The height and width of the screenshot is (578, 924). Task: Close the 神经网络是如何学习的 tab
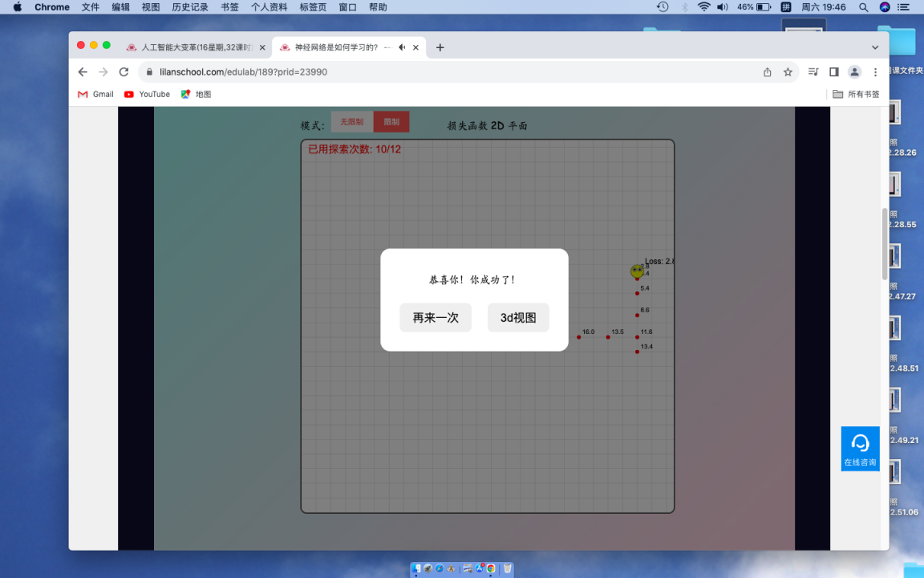click(x=415, y=47)
